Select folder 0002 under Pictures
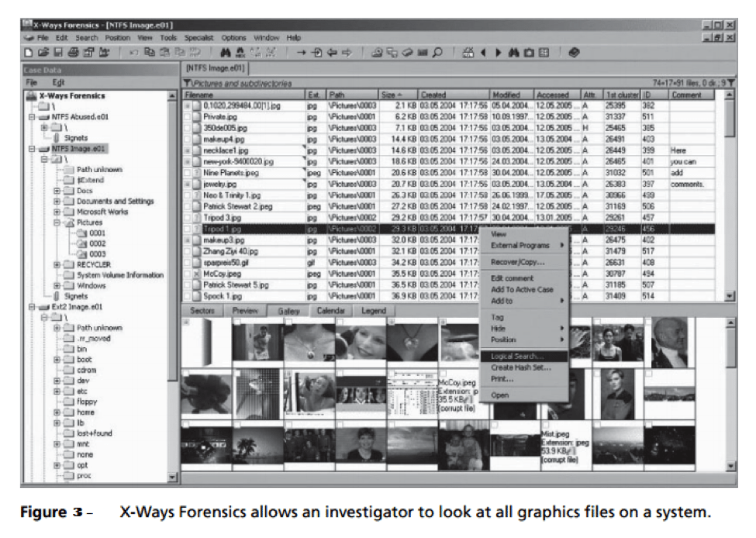This screenshot has width=756, height=538. tap(97, 243)
